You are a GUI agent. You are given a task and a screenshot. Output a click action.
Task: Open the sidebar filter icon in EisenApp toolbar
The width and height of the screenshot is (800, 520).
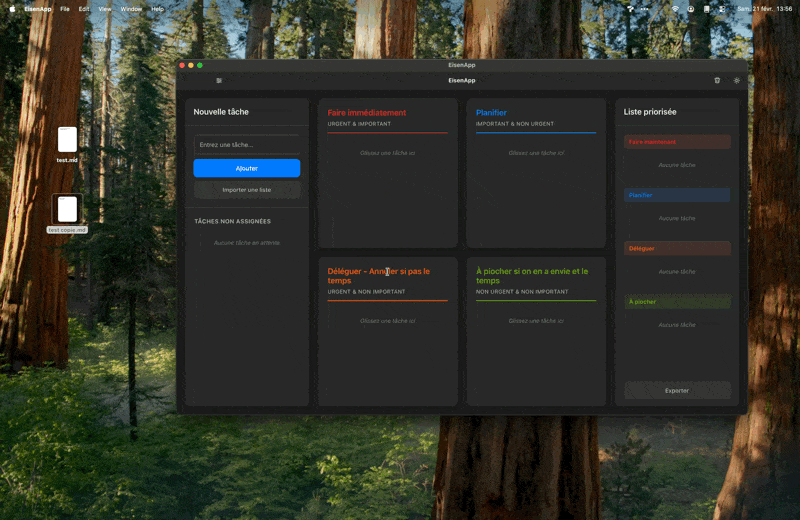pos(219,81)
